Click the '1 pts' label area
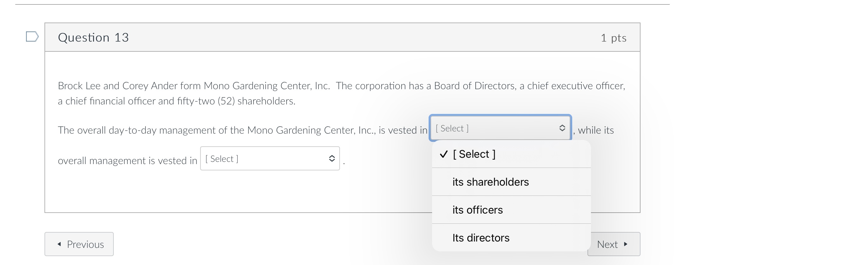Screen dimensions: 868x265 click(x=614, y=38)
